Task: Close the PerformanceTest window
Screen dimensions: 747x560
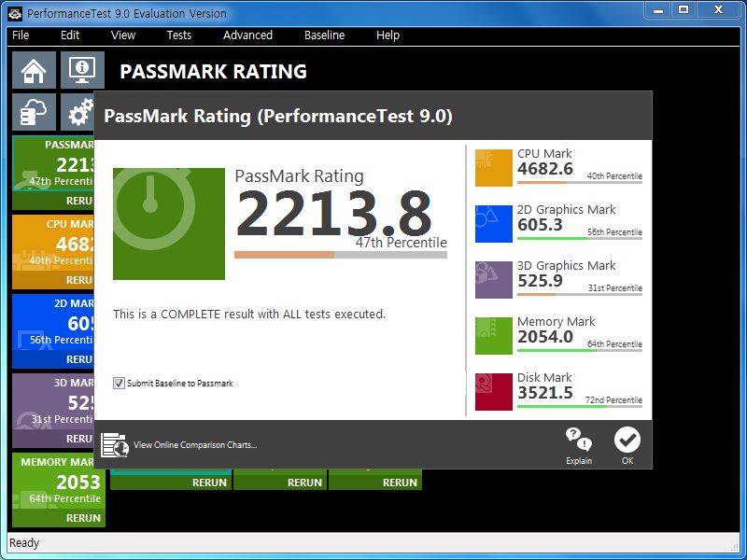Action: coord(718,10)
